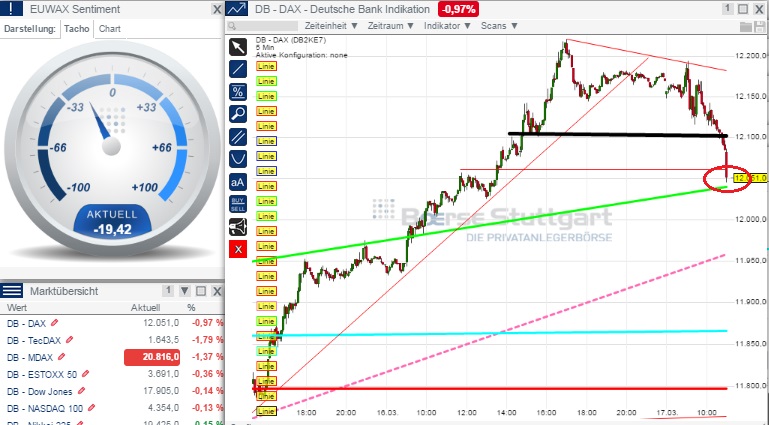The image size is (769, 425).
Task: Click the Wert column header
Action: pyautogui.click(x=17, y=308)
